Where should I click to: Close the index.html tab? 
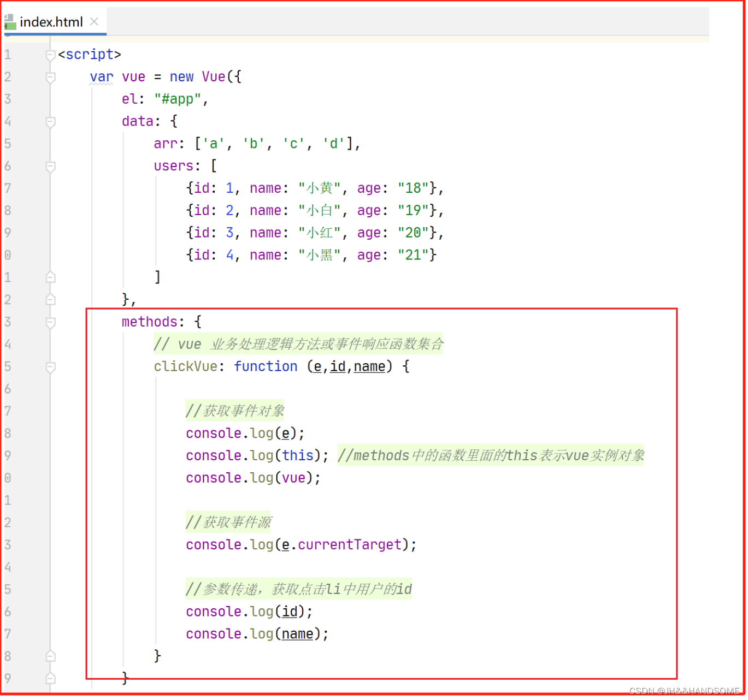click(x=94, y=21)
